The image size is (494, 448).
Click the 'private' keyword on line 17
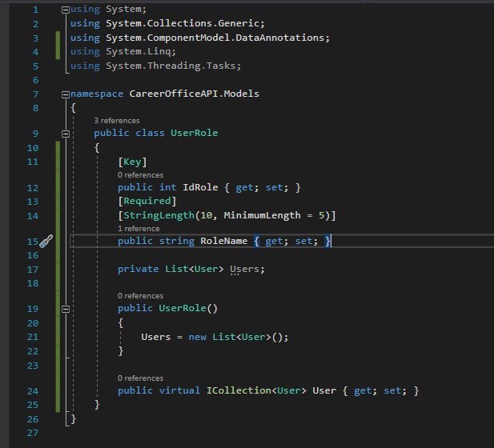139,269
